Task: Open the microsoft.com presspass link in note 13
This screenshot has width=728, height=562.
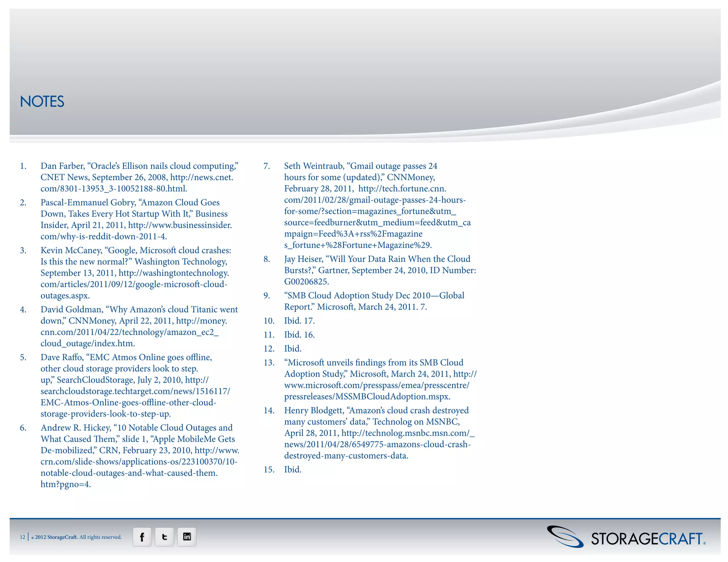Action: (380, 385)
